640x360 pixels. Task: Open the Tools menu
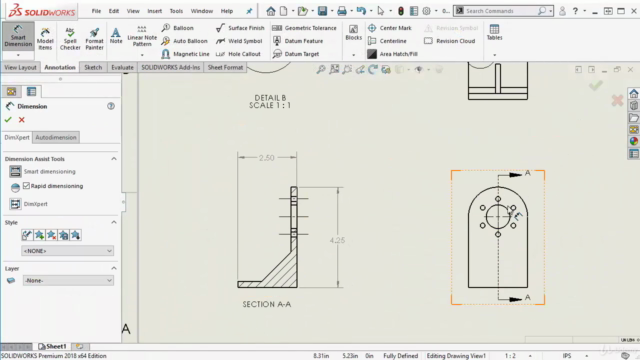(x=176, y=11)
